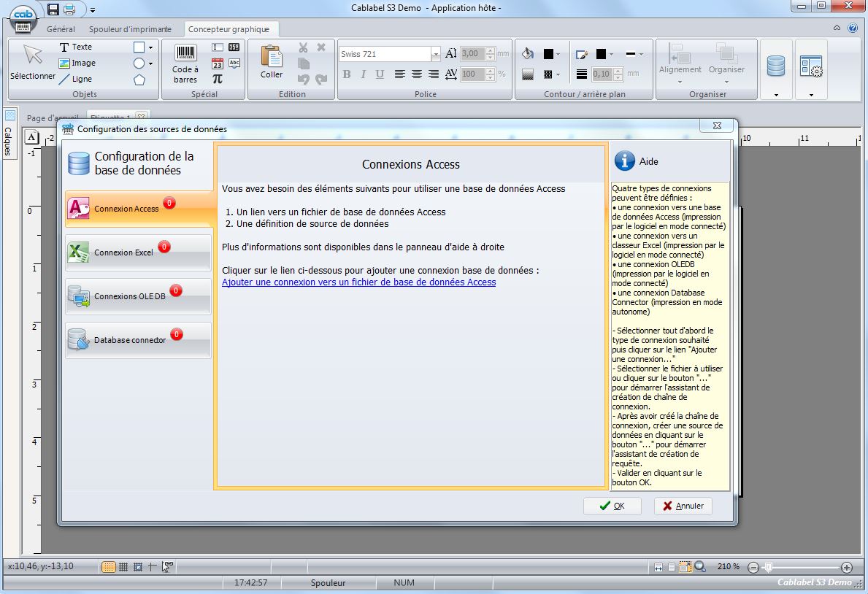This screenshot has width=868, height=594.
Task: Insert the pi formula object
Action: click(x=218, y=79)
